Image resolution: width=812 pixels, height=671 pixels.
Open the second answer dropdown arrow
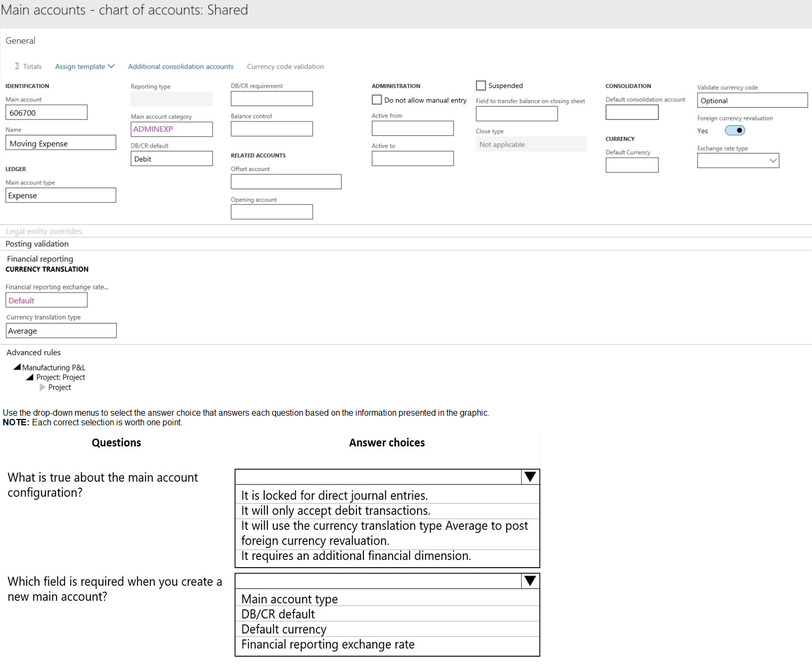[530, 580]
